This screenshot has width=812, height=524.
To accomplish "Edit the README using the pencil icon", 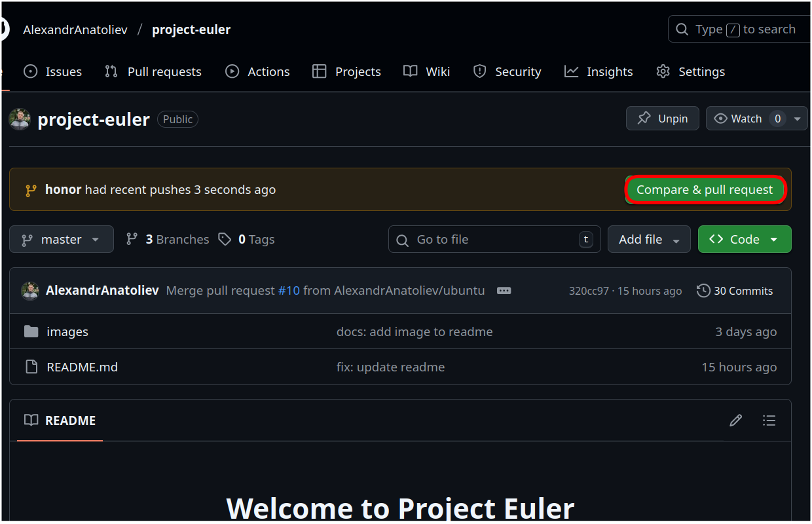I will point(735,420).
